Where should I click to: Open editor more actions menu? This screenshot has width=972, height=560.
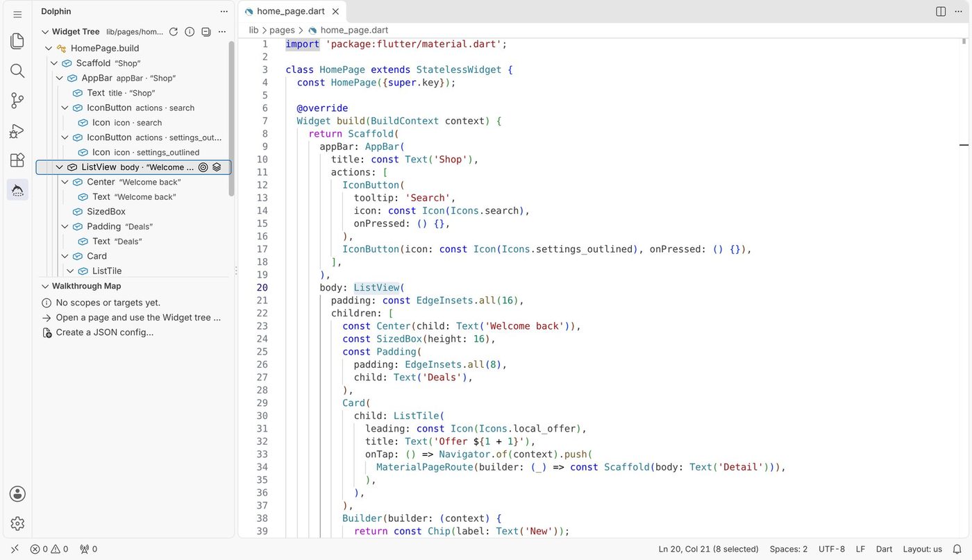click(957, 11)
